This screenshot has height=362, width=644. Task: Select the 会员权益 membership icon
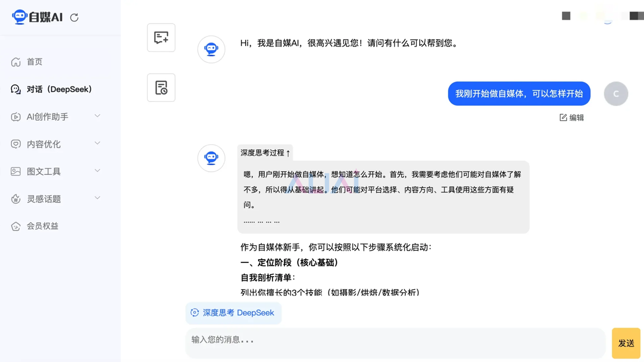[16, 226]
